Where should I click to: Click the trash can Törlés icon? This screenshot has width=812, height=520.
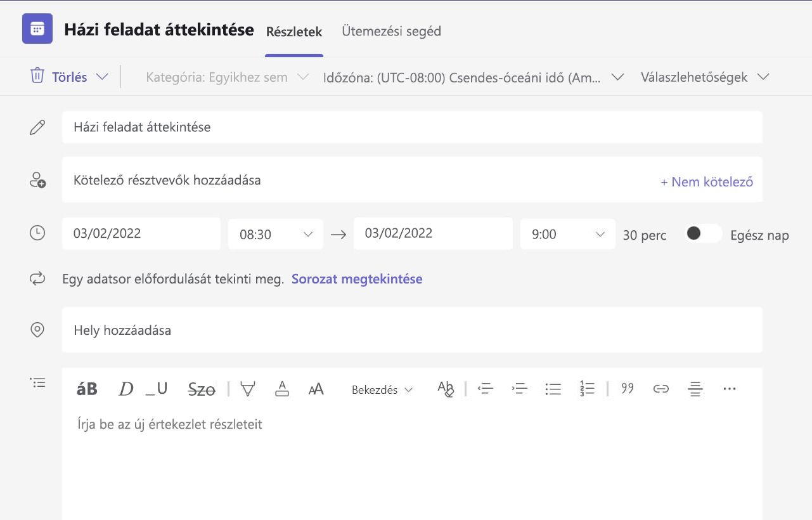click(x=37, y=76)
